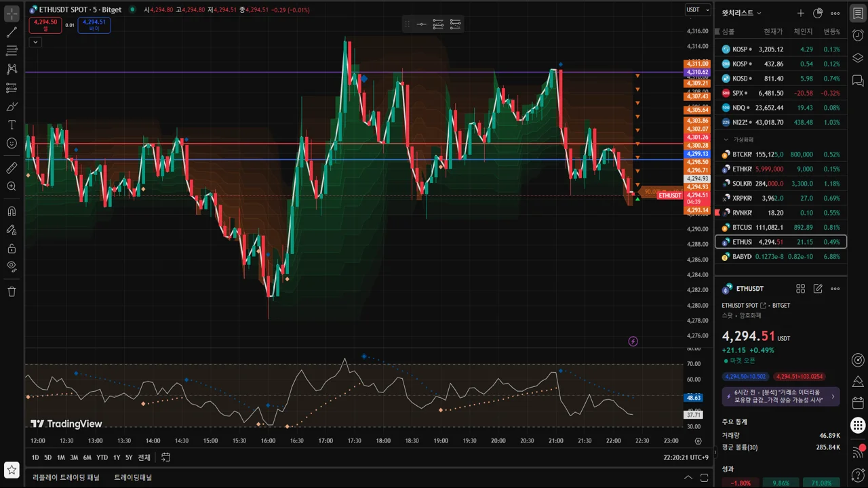Image resolution: width=868 pixels, height=488 pixels.
Task: Click the trash remove objects icon
Action: point(12,291)
